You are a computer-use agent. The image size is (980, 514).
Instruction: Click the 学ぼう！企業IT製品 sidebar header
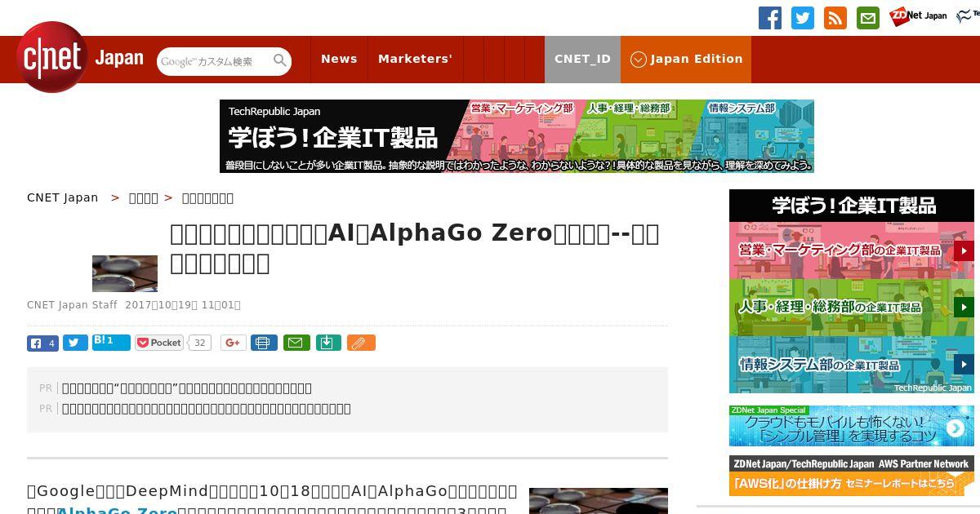click(852, 206)
